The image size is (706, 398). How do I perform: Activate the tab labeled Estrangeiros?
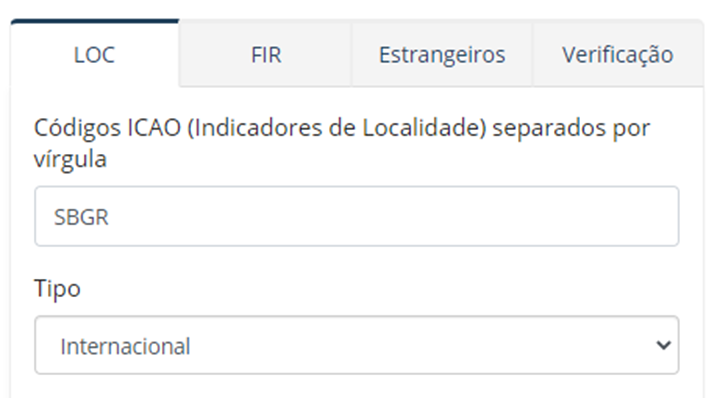click(442, 54)
